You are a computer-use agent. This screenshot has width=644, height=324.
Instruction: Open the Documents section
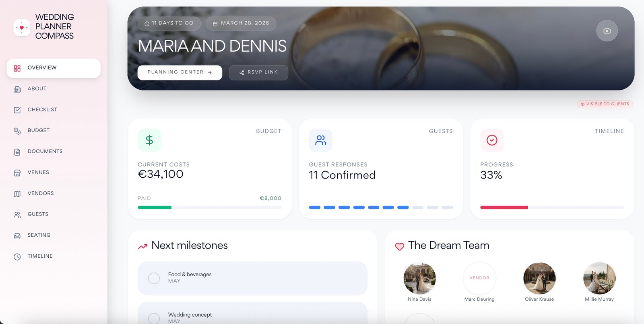coord(54,152)
